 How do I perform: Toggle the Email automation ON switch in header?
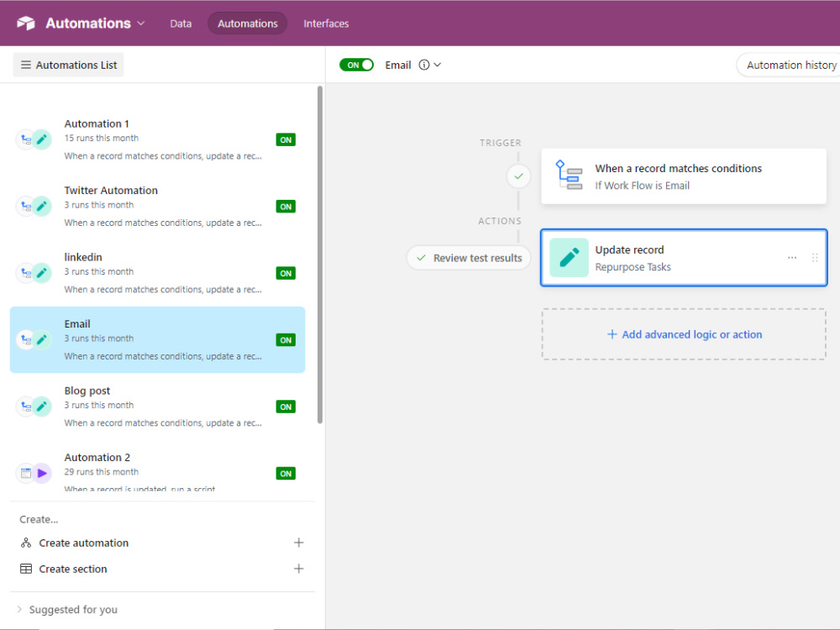point(356,65)
